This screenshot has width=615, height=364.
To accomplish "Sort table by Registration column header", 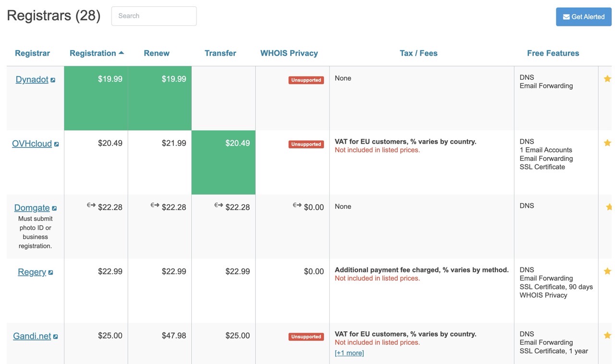I will 93,53.
